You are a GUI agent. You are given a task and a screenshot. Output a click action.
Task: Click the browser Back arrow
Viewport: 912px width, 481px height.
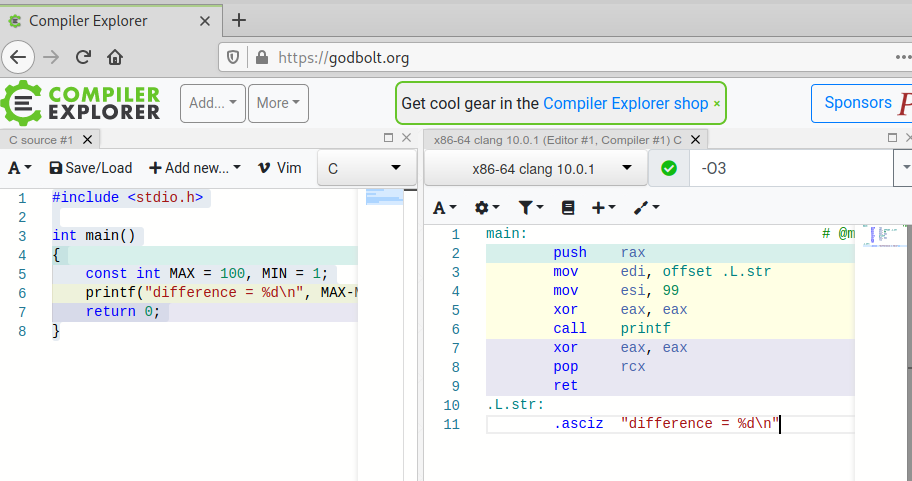tap(20, 57)
